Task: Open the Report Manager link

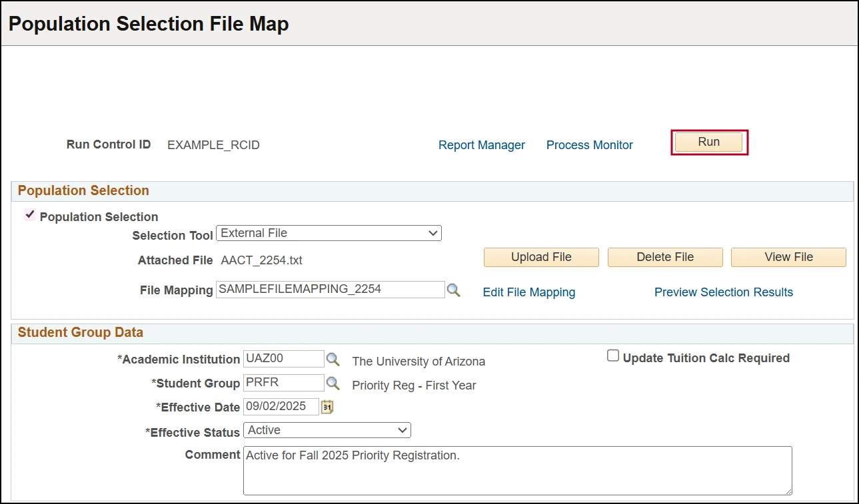Action: pos(481,145)
